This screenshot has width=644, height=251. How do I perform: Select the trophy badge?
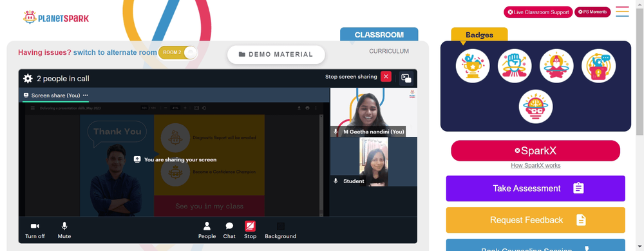click(x=473, y=66)
